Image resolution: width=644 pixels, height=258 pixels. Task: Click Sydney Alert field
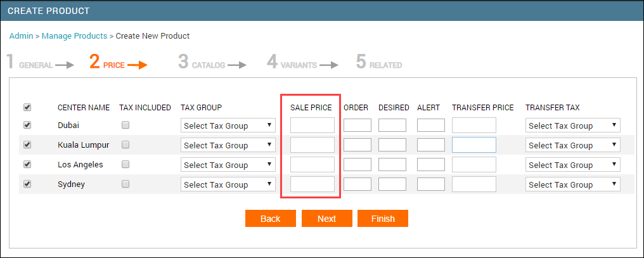tap(431, 184)
